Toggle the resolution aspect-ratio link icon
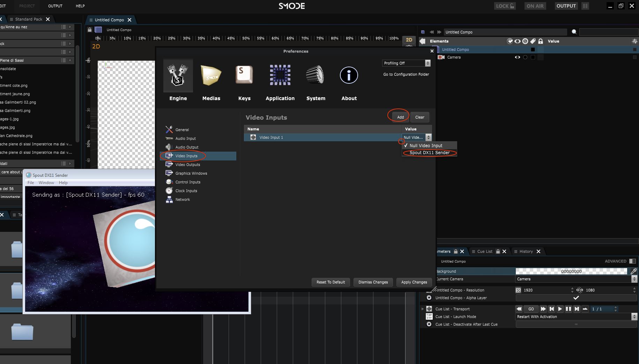639x364 pixels. click(x=580, y=290)
